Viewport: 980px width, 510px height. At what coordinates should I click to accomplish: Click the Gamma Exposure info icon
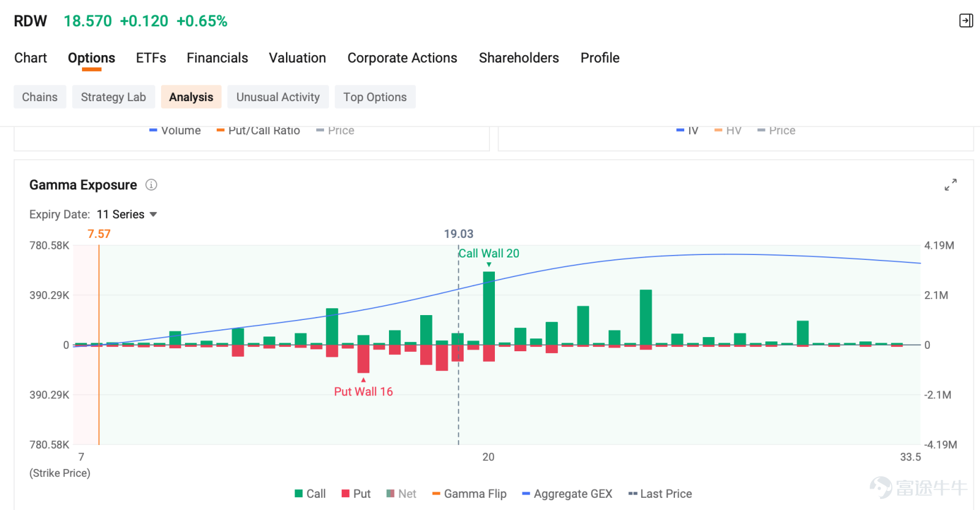click(x=151, y=185)
